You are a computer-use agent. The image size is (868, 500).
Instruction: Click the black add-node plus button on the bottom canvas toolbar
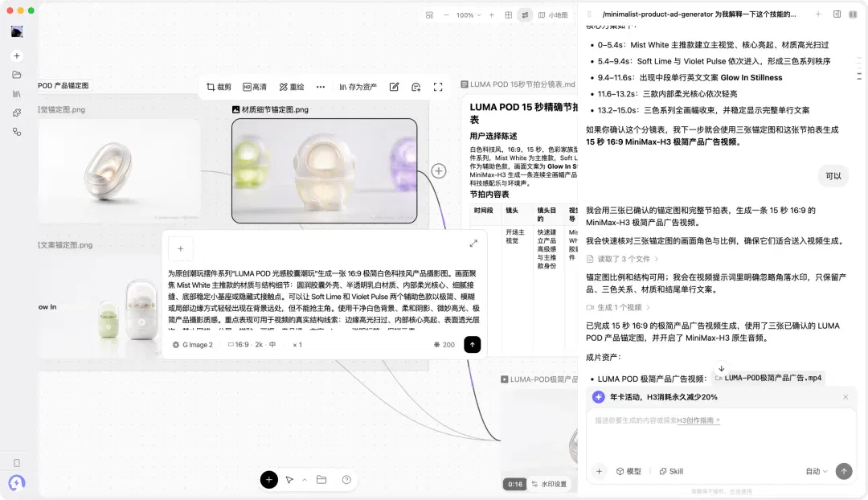269,480
